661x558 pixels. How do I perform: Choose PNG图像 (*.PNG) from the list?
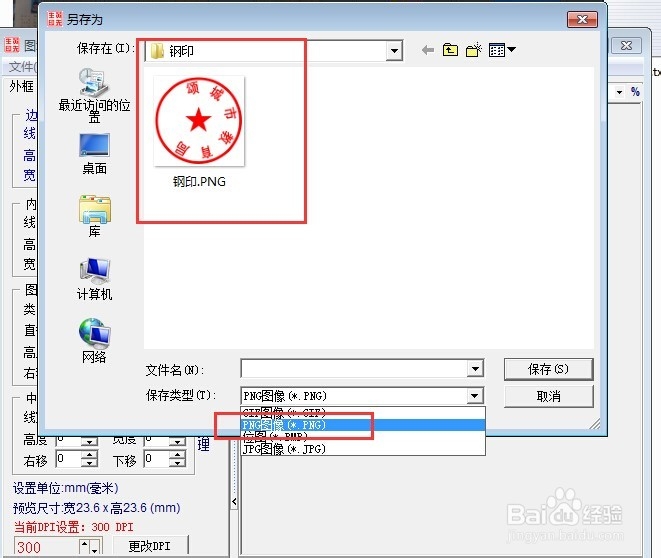[x=363, y=425]
